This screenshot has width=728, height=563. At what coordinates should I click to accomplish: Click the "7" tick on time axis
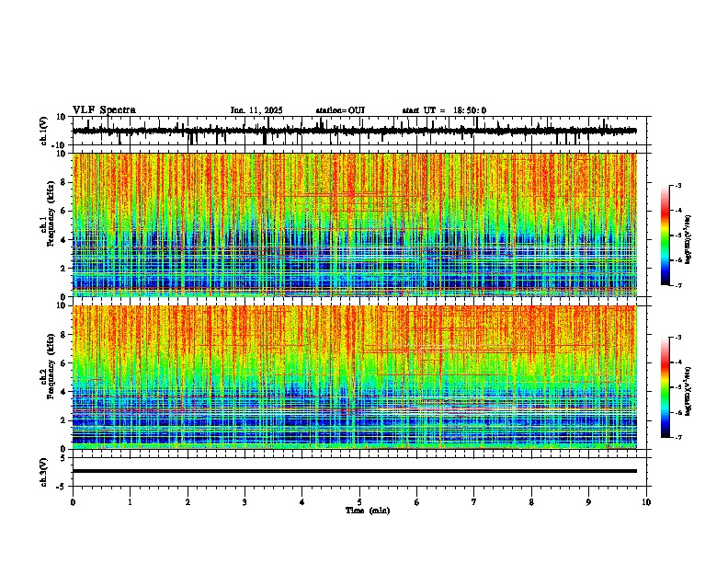coord(474,502)
